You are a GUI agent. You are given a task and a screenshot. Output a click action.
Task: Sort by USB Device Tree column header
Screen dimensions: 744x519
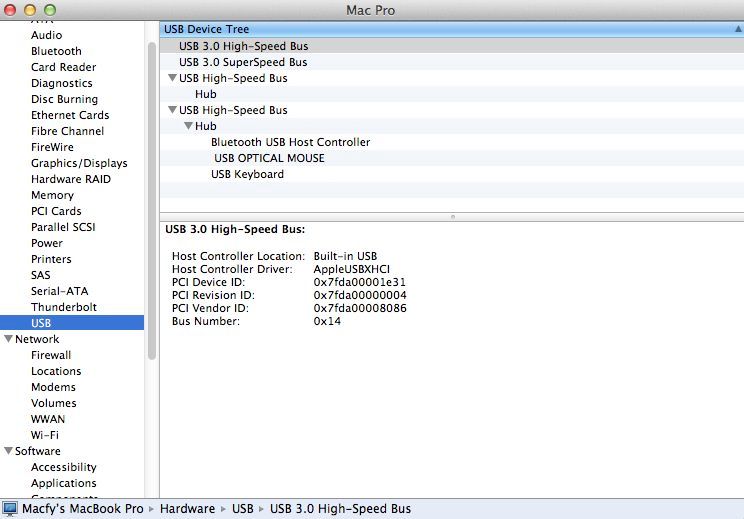(452, 29)
